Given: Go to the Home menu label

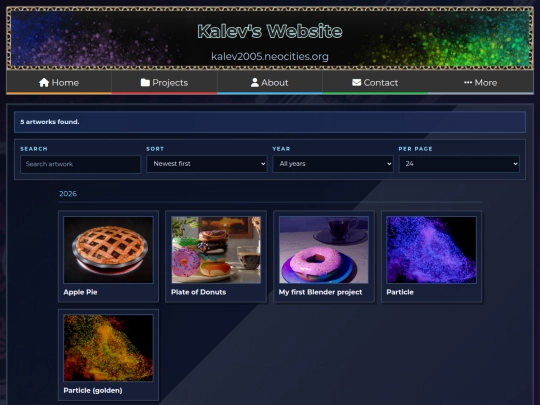Looking at the screenshot, I should point(65,83).
